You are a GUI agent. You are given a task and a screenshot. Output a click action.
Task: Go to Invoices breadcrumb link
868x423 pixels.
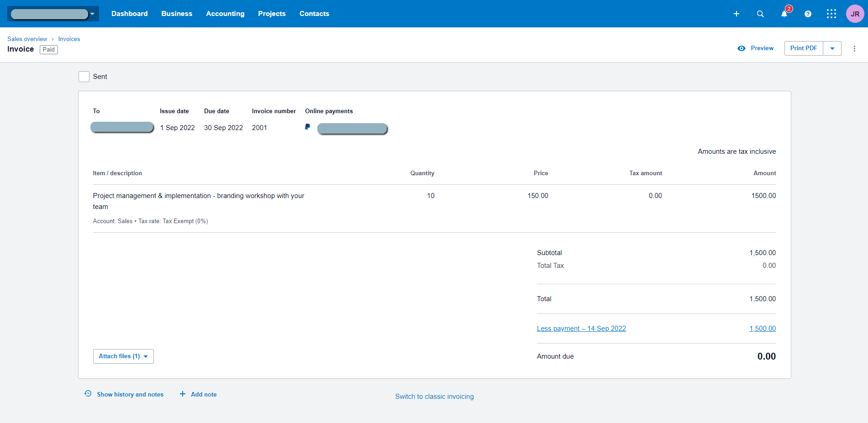pyautogui.click(x=69, y=39)
